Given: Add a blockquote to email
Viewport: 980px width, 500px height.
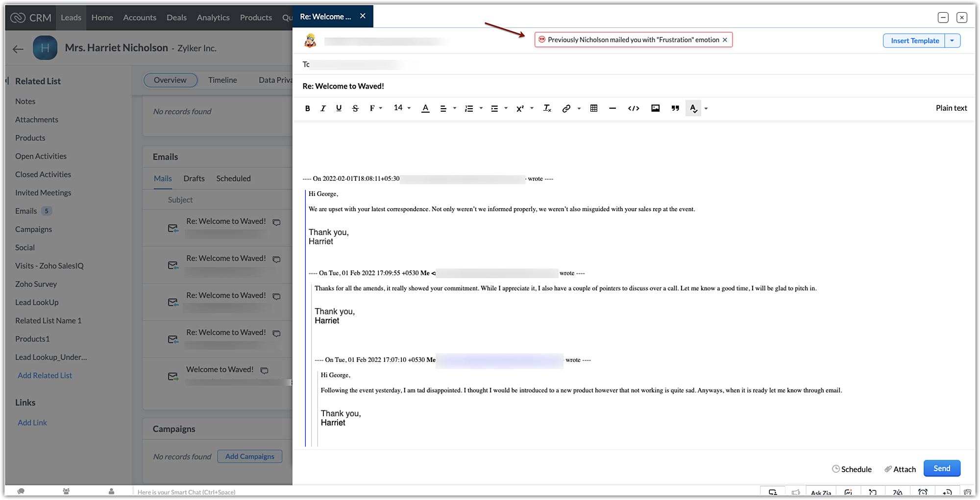Looking at the screenshot, I should pos(675,108).
